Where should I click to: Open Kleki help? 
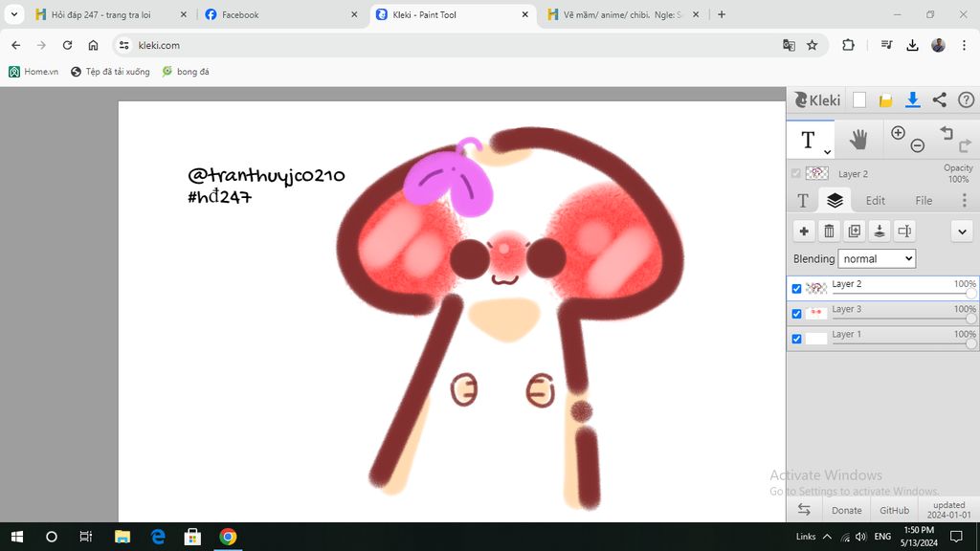967,99
